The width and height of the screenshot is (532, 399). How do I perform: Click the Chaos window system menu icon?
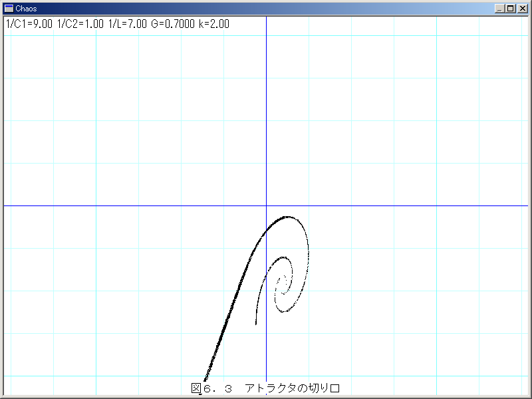click(x=9, y=9)
